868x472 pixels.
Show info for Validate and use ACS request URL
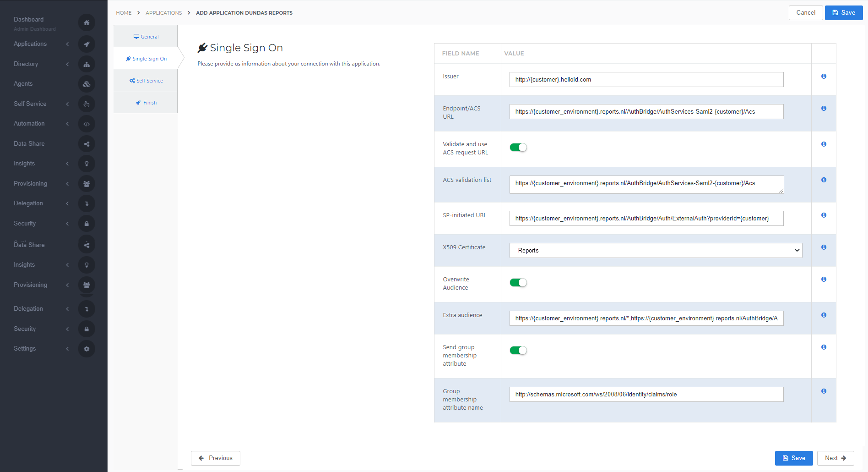pyautogui.click(x=824, y=144)
